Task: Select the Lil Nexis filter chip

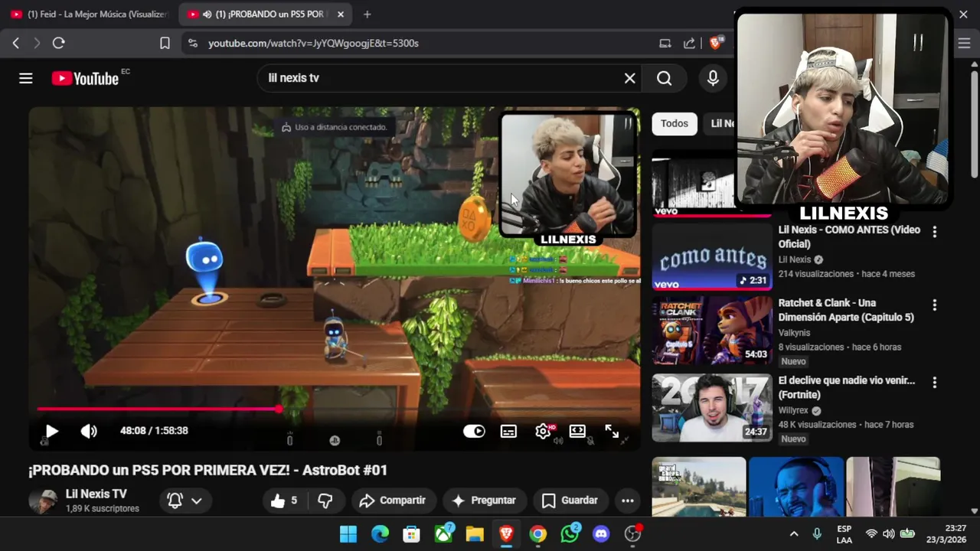Action: pyautogui.click(x=721, y=123)
